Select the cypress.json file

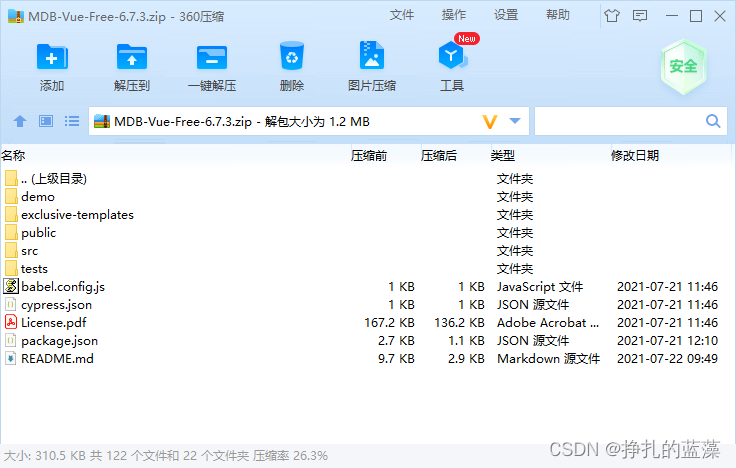point(366,305)
